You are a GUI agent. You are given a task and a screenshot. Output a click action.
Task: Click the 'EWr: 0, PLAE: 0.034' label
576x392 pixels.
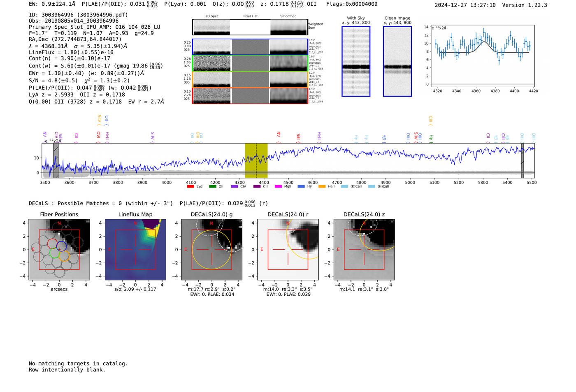pyautogui.click(x=212, y=294)
